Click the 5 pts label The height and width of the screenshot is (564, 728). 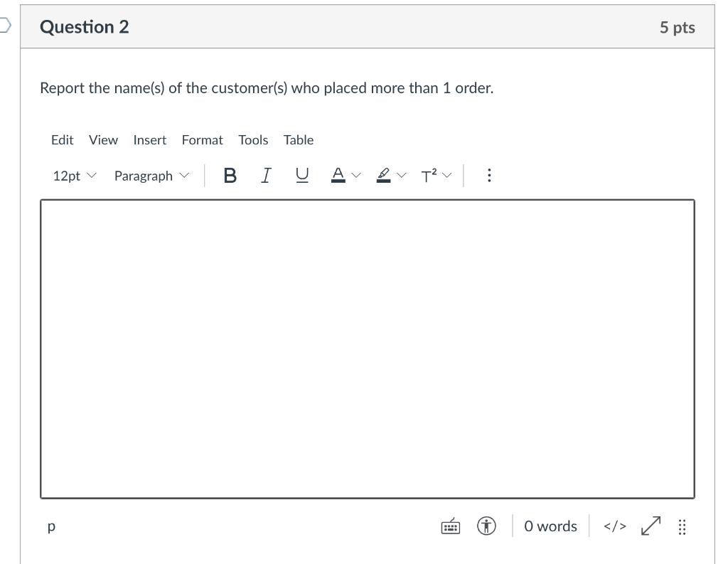pyautogui.click(x=678, y=28)
